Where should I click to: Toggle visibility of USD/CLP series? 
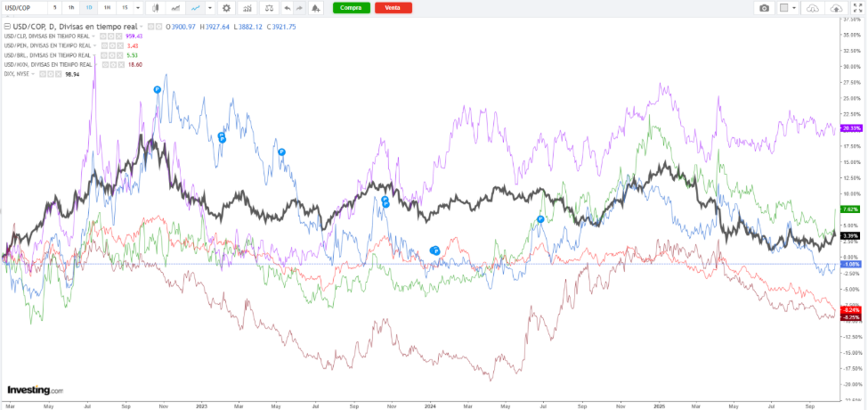[104, 37]
